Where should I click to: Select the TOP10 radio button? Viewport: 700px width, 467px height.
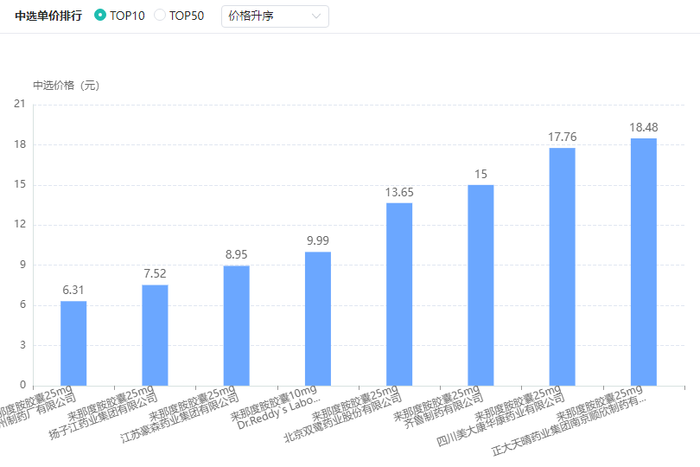click(100, 15)
